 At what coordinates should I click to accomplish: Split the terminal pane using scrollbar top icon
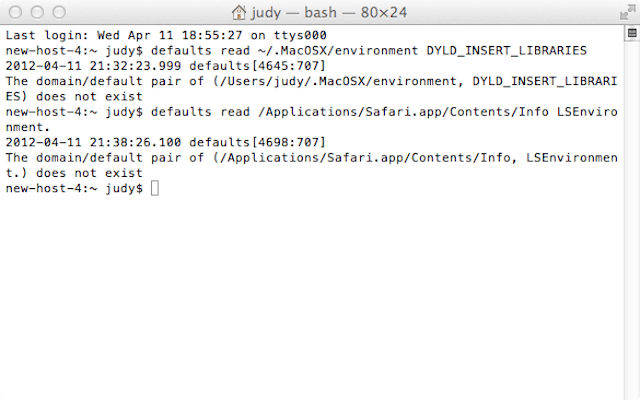point(632,33)
